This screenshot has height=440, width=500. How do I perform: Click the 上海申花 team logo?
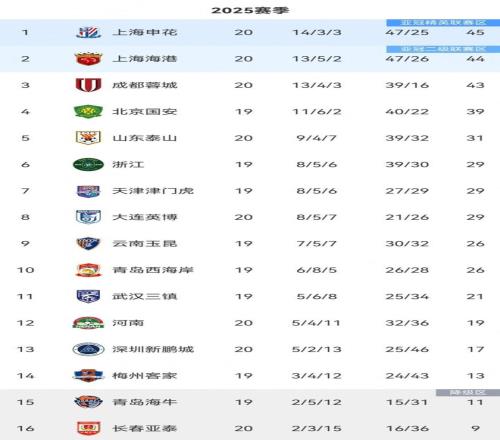click(x=88, y=32)
